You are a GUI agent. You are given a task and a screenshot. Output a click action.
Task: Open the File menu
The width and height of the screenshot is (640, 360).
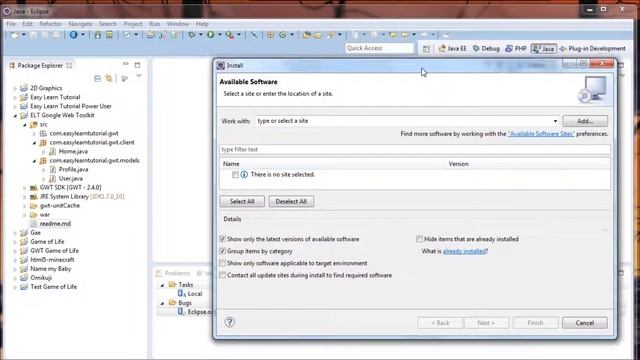point(11,24)
